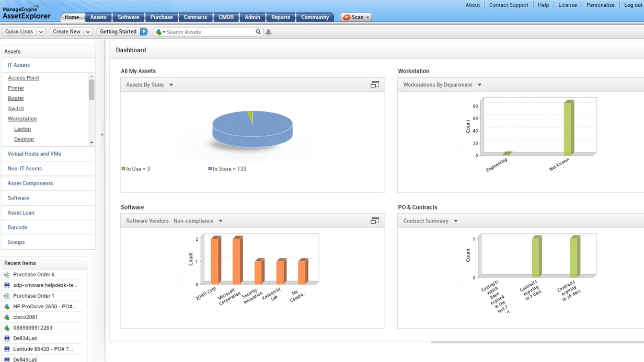This screenshot has width=644, height=362.
Task: Open the Quick Links dropdown
Action: [24, 31]
